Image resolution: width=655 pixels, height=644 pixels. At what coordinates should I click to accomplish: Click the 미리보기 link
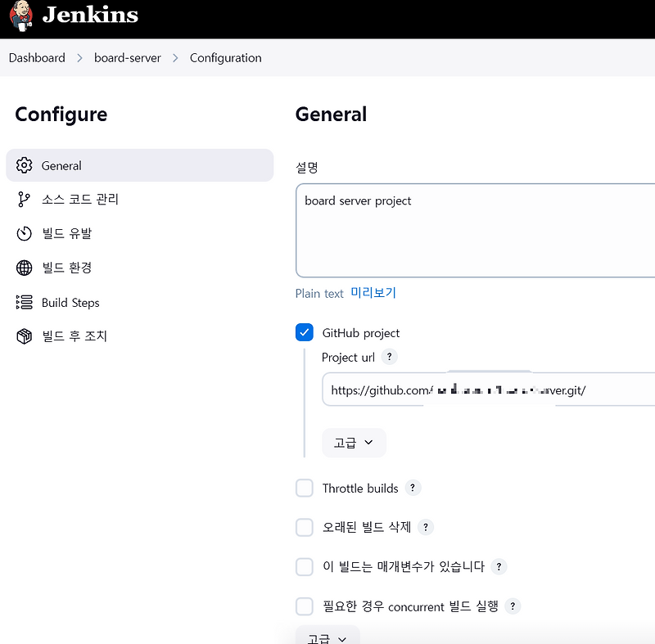point(373,293)
